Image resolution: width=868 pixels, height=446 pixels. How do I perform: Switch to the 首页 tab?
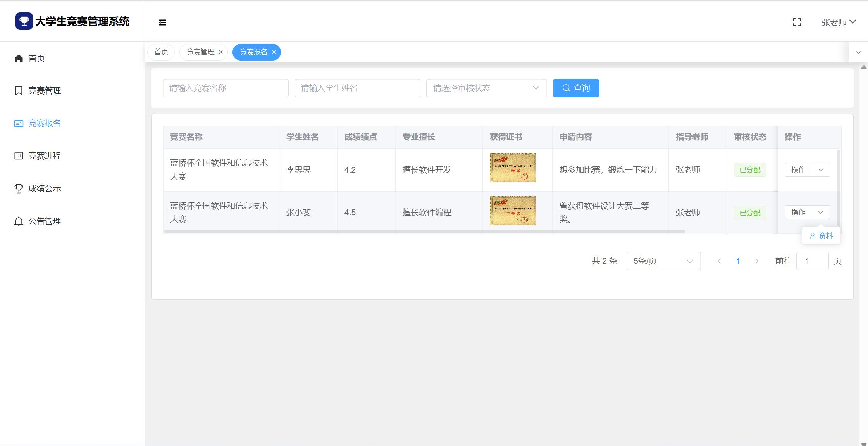(x=161, y=52)
